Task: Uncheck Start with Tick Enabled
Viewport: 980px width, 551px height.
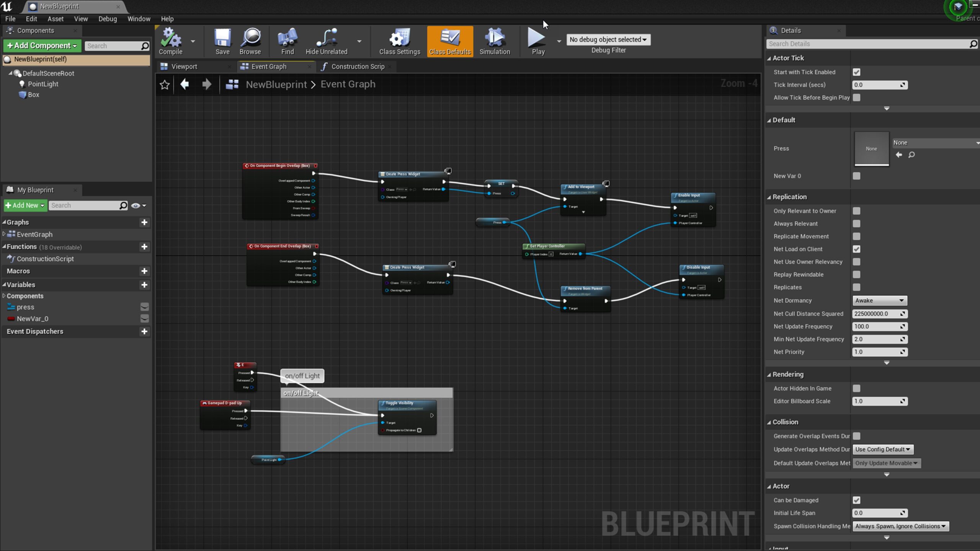Action: tap(856, 72)
